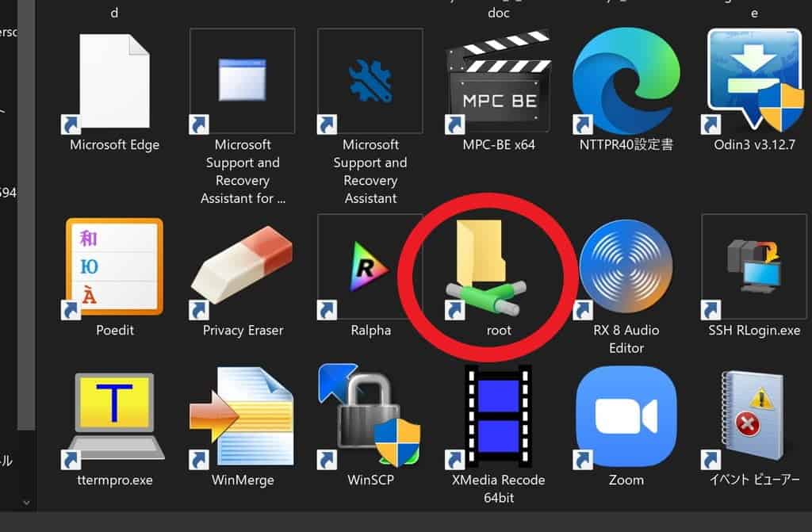Click the "RX 8 Audio Editor" name label
Screen dimensions: 812x532
pos(626,339)
